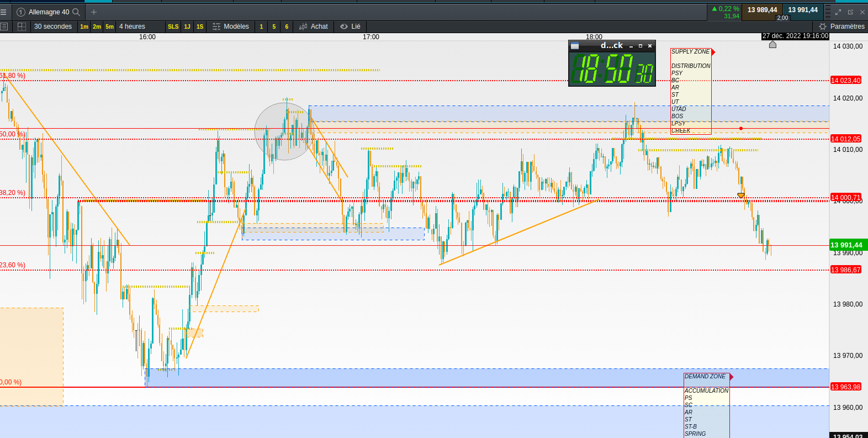Click the gray time cursor marker arrow

click(773, 44)
